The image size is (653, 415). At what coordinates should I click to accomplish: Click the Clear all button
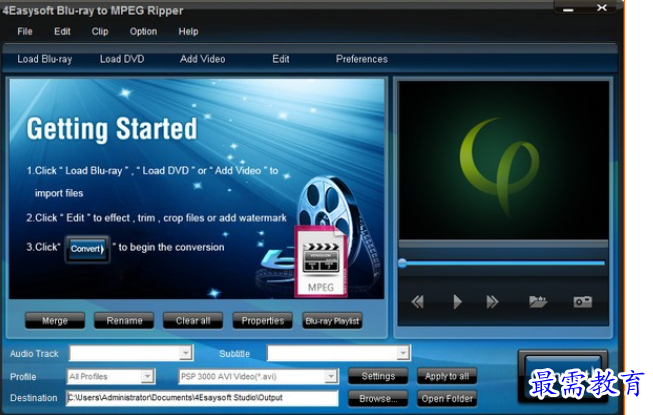tap(193, 321)
